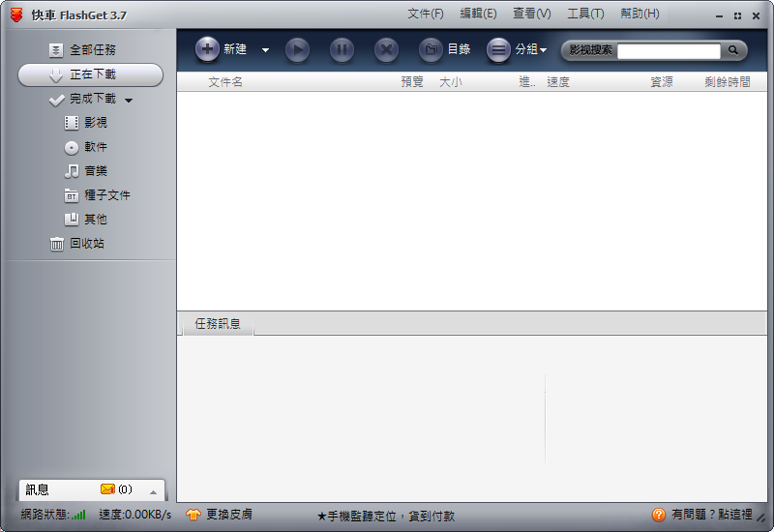Click the 完成下載 checkmark icon
This screenshot has height=532, width=774.
point(57,101)
